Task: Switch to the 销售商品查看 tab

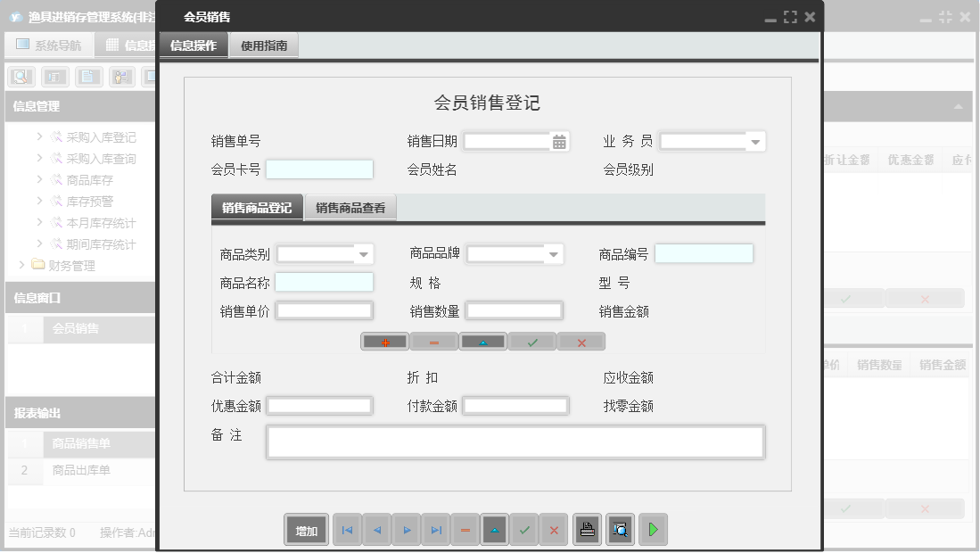Action: (351, 206)
